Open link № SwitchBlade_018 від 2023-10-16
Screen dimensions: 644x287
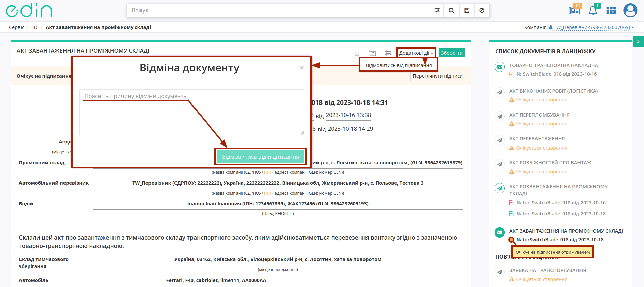pyautogui.click(x=556, y=74)
